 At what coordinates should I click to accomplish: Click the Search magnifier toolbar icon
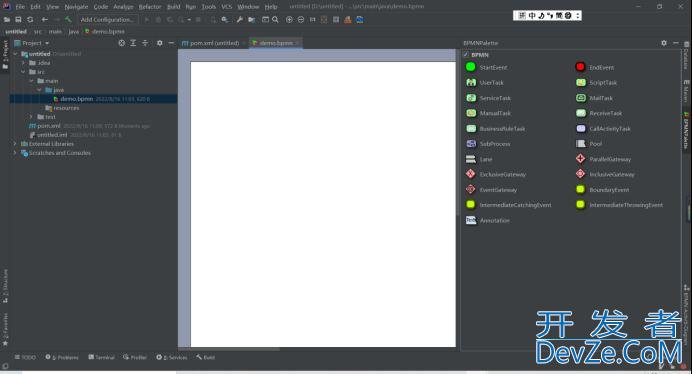[x=275, y=19]
